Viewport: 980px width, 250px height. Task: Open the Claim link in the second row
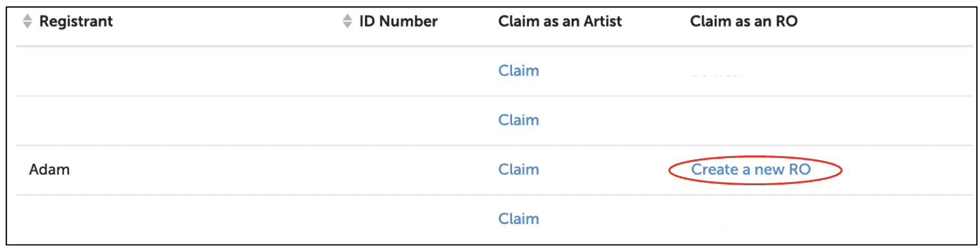pyautogui.click(x=519, y=120)
